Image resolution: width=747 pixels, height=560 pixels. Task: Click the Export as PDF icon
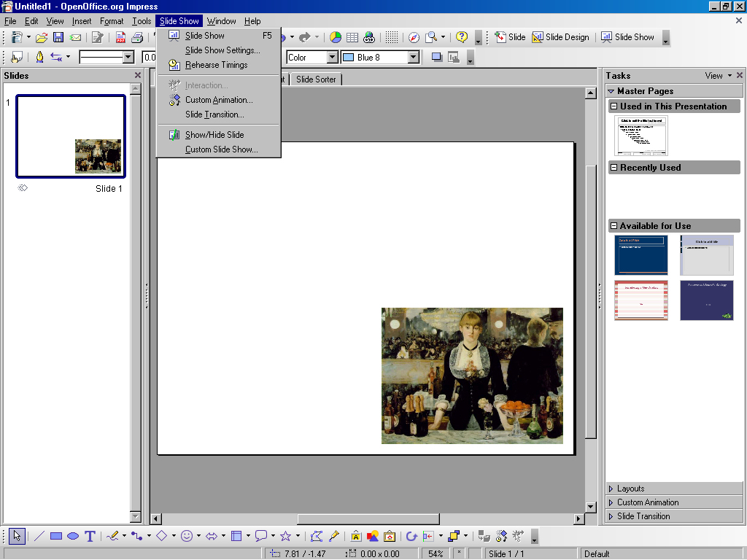point(120,37)
